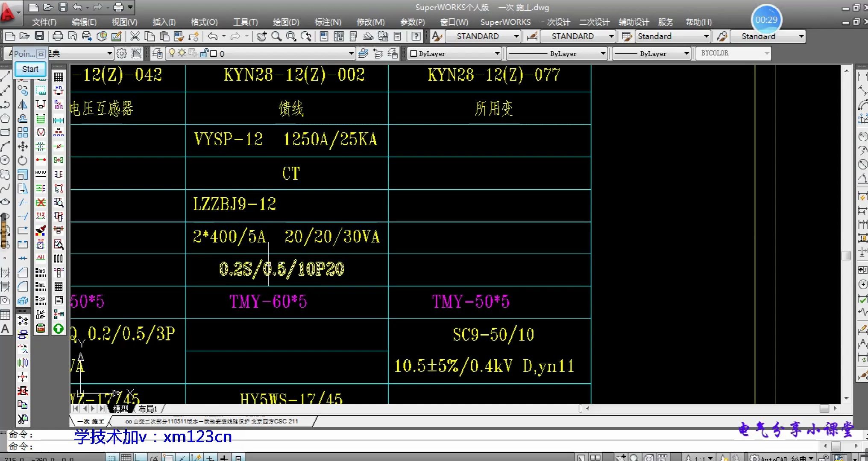Toggle ByLayer visibility setting

tap(413, 53)
